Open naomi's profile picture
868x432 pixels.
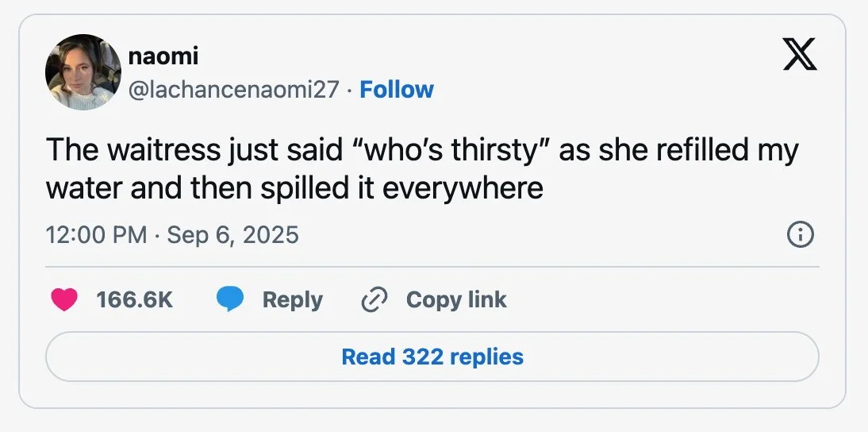click(x=83, y=72)
